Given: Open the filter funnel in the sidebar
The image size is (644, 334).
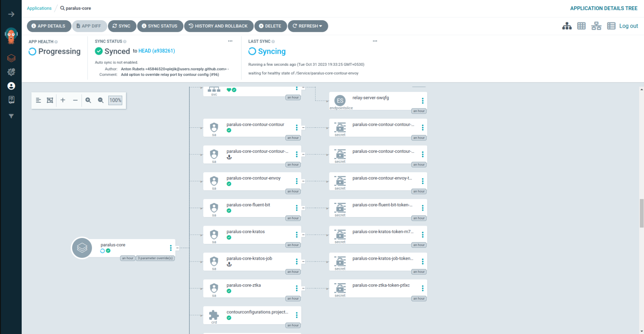Looking at the screenshot, I should tap(11, 116).
